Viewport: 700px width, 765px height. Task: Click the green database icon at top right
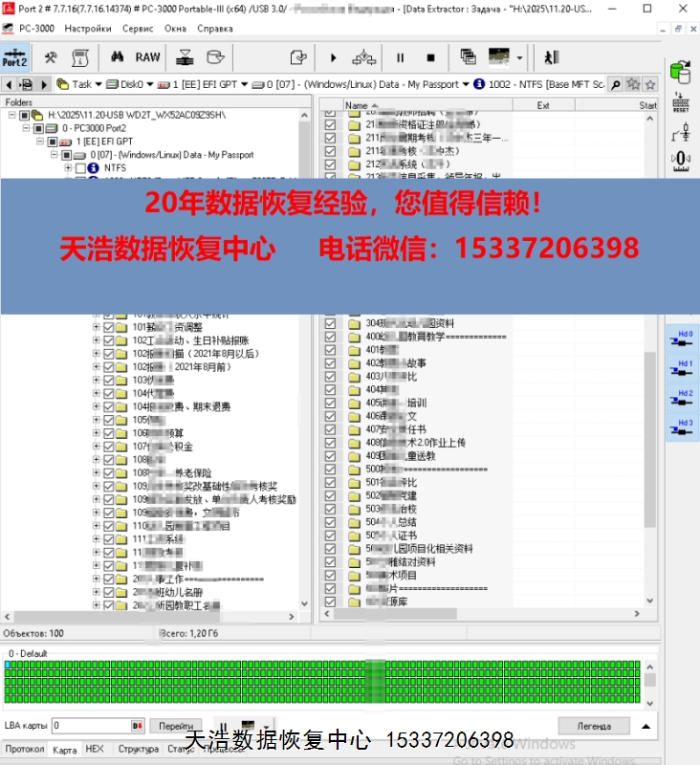681,72
